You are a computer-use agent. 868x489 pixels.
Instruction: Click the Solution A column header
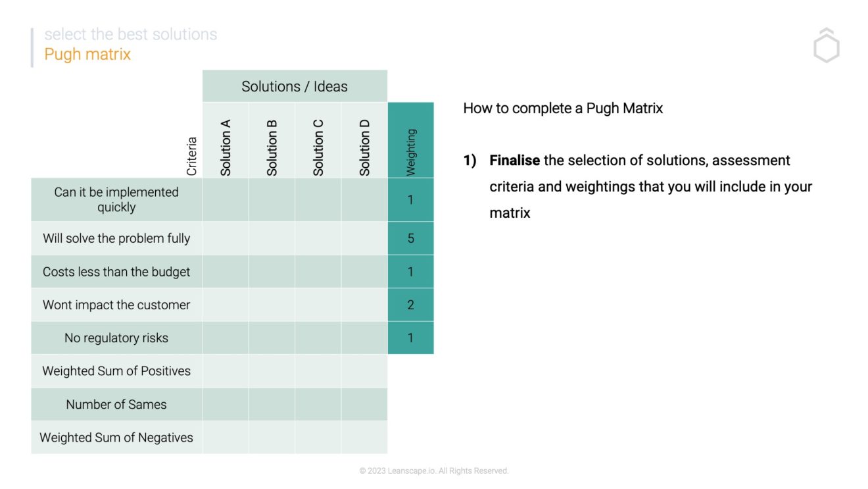(226, 140)
